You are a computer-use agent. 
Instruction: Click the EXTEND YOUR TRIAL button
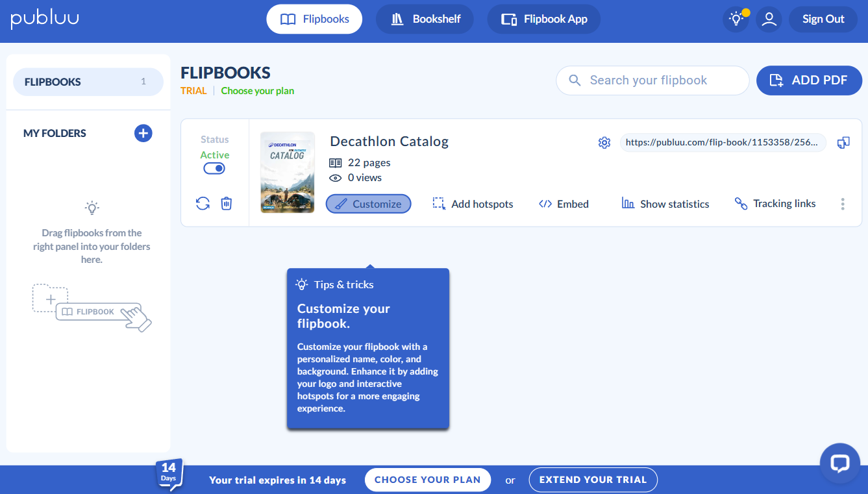coord(593,480)
